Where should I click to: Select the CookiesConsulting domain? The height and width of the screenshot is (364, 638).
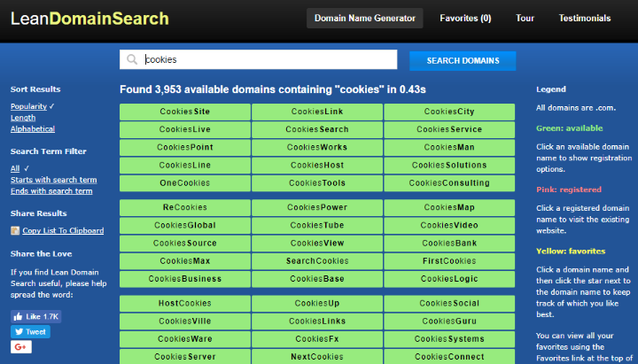(x=449, y=183)
